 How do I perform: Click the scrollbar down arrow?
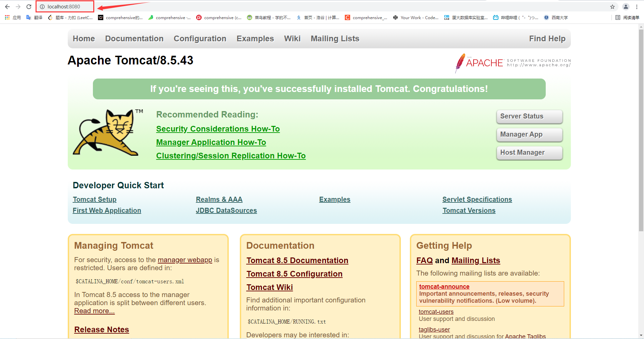[641, 335]
